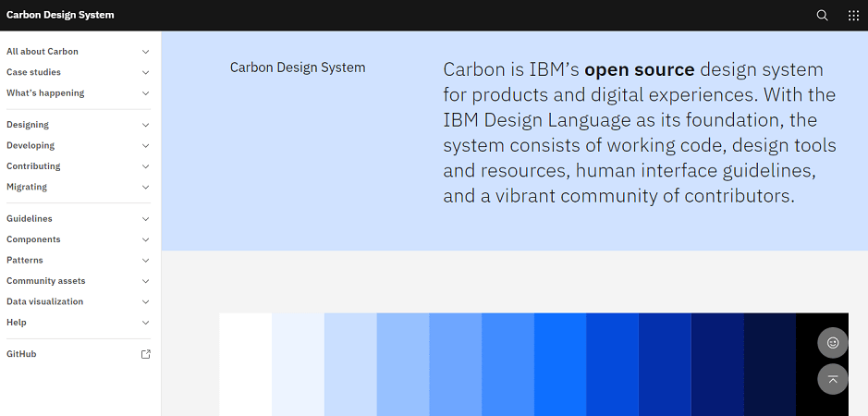This screenshot has width=868, height=416.
Task: Open the Developing section label
Action: click(x=31, y=145)
